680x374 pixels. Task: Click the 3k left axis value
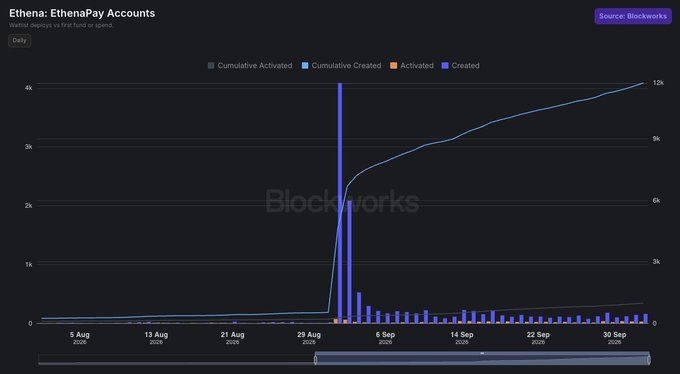[x=29, y=147]
